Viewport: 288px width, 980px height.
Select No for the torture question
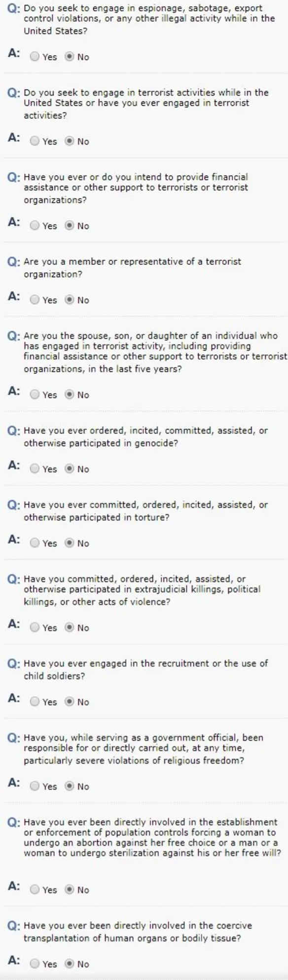[69, 544]
